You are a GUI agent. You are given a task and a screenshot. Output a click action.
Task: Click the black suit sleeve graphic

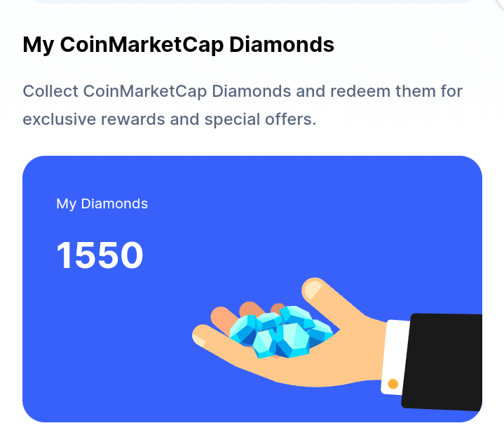click(442, 362)
